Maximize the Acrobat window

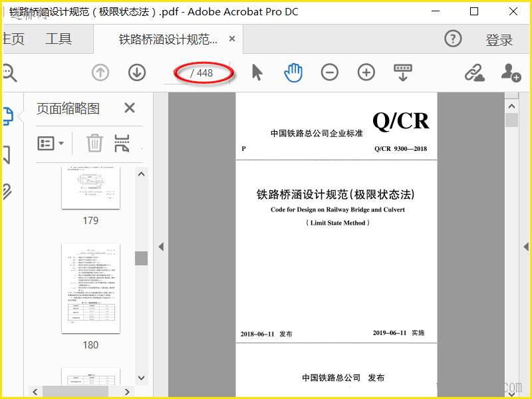click(474, 11)
